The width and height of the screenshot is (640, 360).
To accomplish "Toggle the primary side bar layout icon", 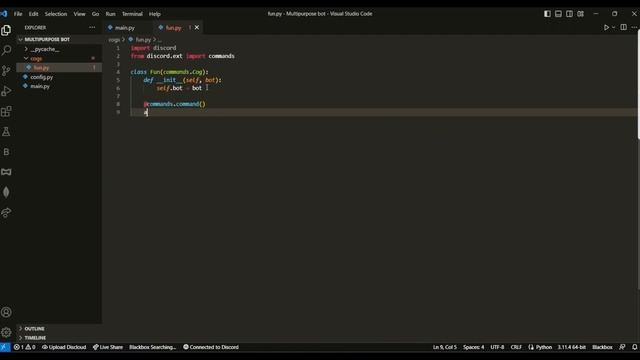I will click(x=547, y=13).
